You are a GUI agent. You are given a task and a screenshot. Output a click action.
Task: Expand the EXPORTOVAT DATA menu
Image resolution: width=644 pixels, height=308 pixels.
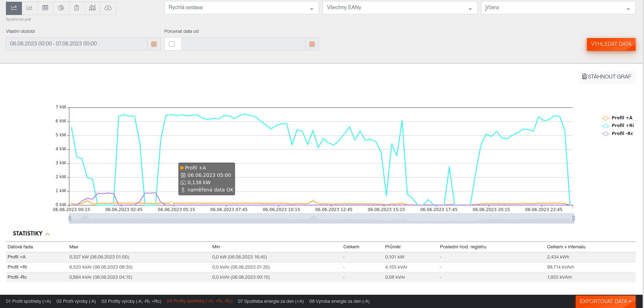point(605,301)
